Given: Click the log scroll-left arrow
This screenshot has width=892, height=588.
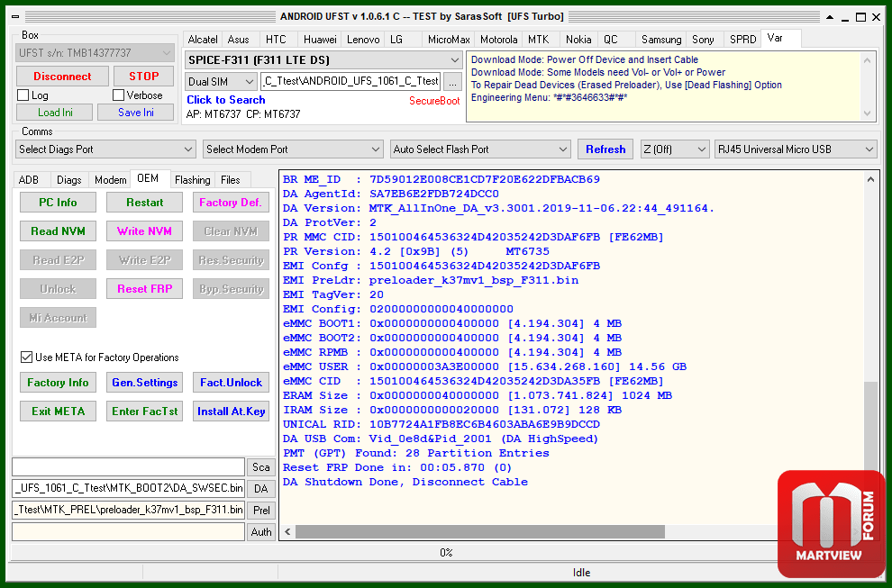Looking at the screenshot, I should 287,532.
